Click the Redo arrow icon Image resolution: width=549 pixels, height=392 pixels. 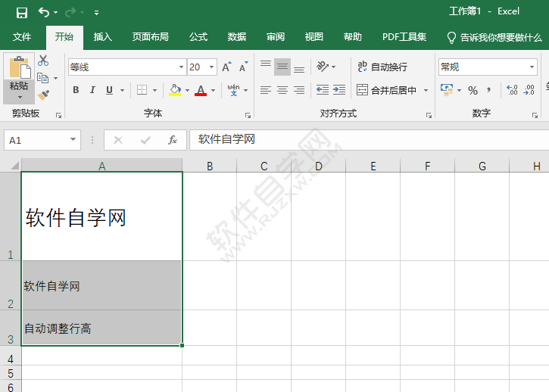[x=70, y=13]
